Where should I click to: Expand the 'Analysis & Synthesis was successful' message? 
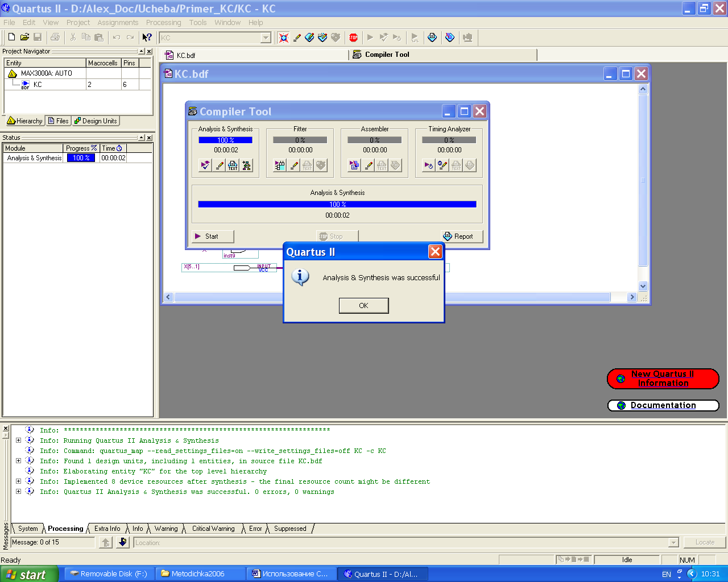tap(18, 492)
